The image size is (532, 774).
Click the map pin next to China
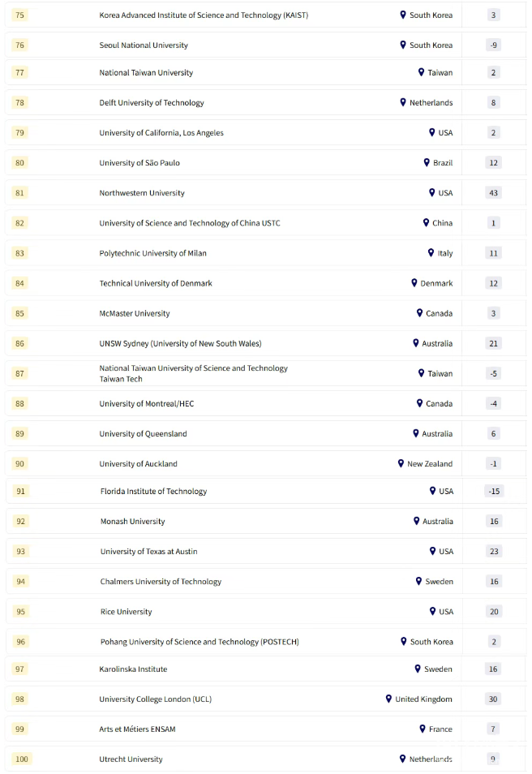426,222
